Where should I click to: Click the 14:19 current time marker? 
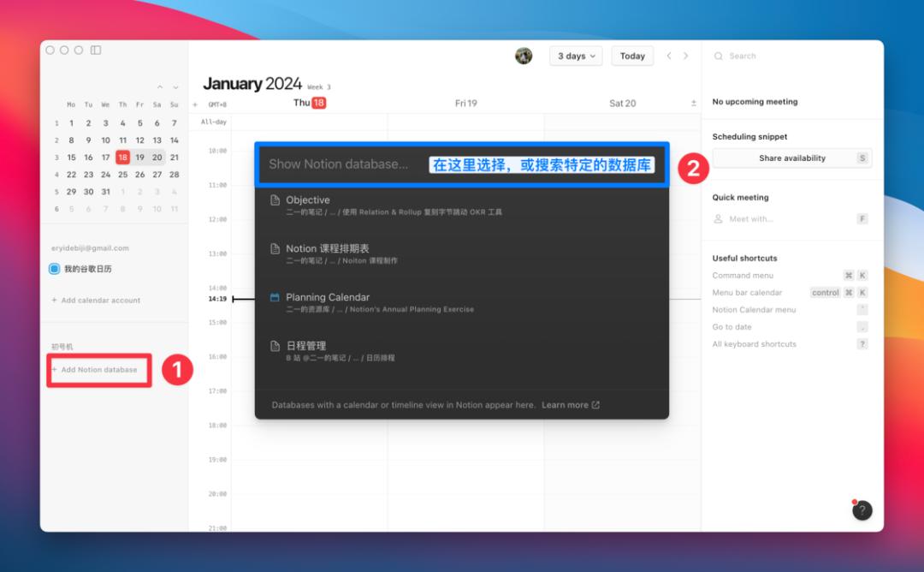point(217,299)
